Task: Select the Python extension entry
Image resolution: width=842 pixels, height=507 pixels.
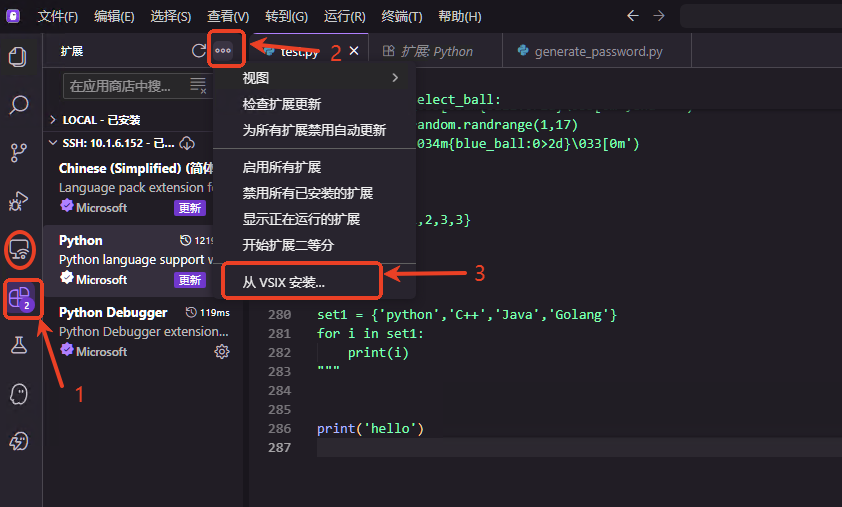Action: pos(129,260)
